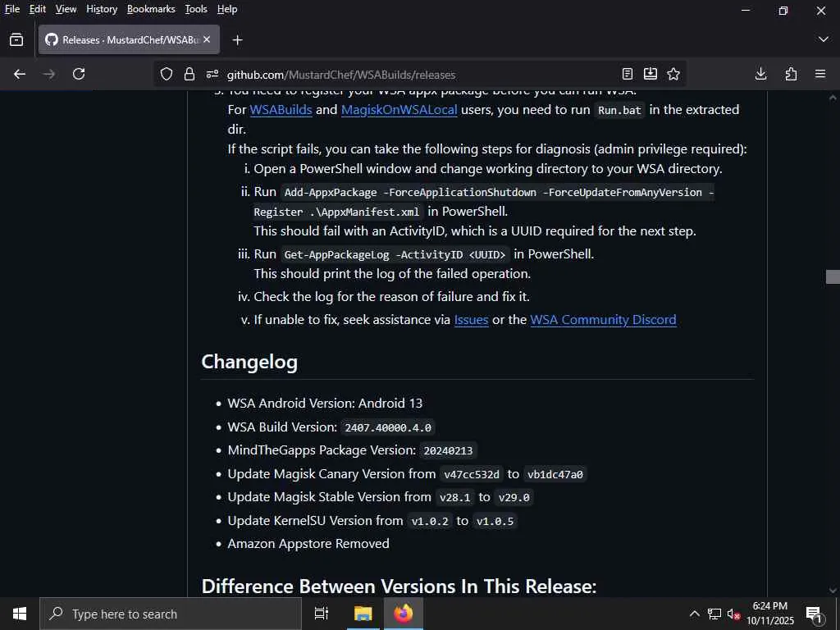This screenshot has height=630, width=840.
Task: Click the Firefox taskbar icon
Action: tap(404, 614)
